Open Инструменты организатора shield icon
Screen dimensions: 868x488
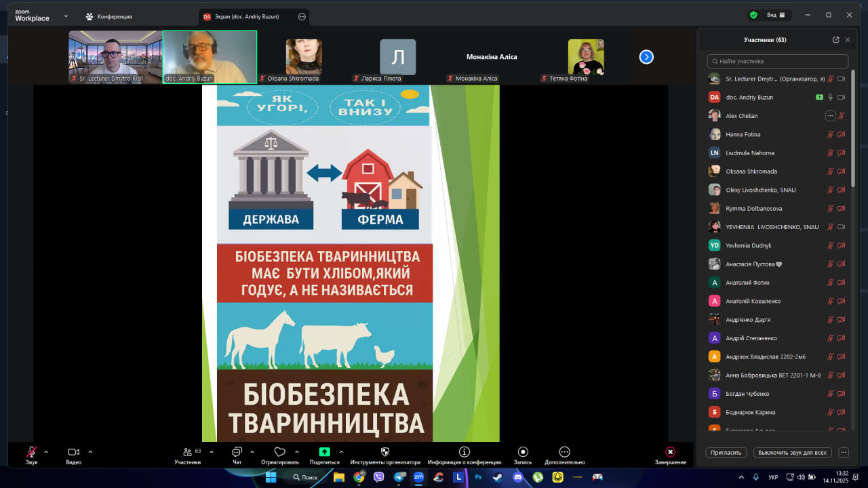[x=385, y=452]
